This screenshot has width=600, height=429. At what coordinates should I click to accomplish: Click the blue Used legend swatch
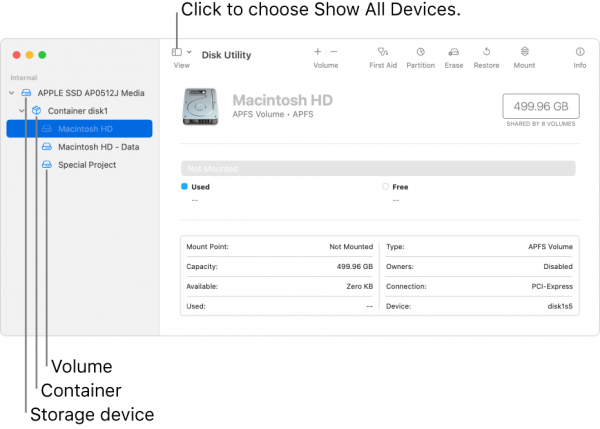184,186
